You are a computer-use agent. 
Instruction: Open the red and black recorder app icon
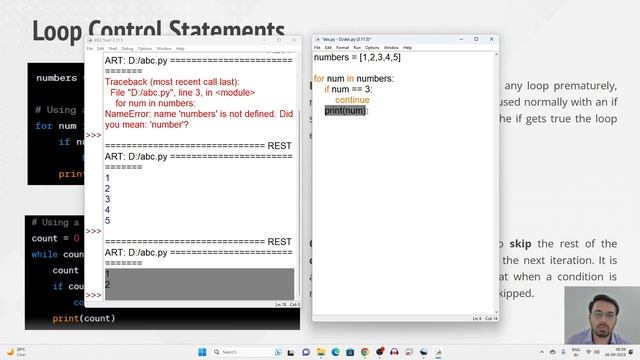click(x=380, y=351)
